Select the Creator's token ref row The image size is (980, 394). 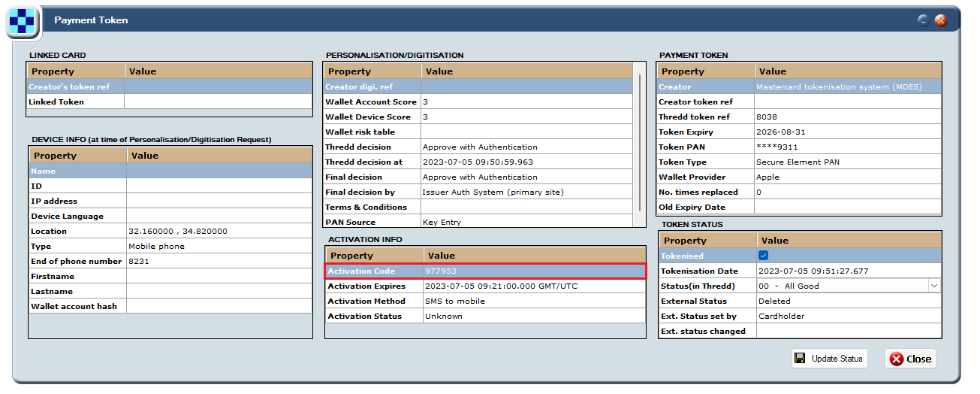[x=169, y=86]
